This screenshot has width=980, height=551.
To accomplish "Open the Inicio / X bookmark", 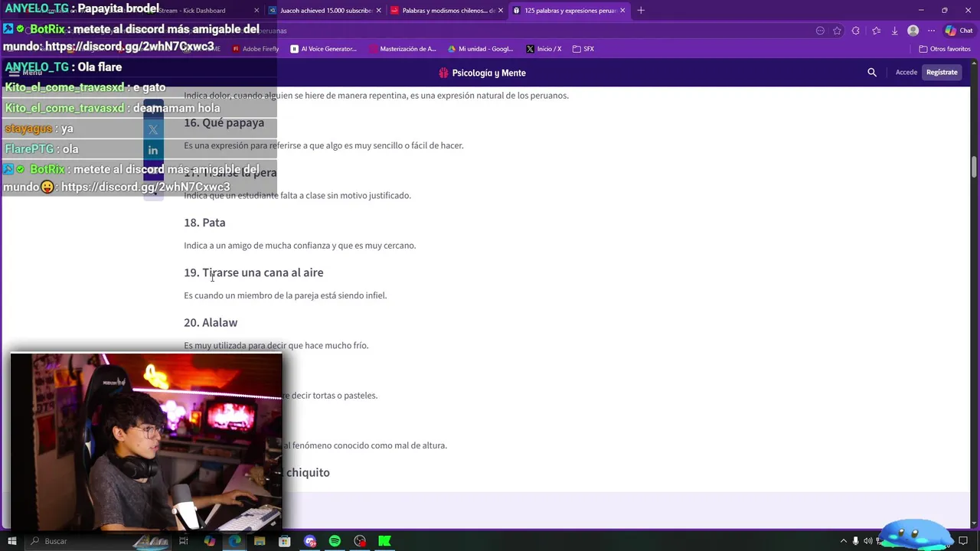I will coord(544,49).
